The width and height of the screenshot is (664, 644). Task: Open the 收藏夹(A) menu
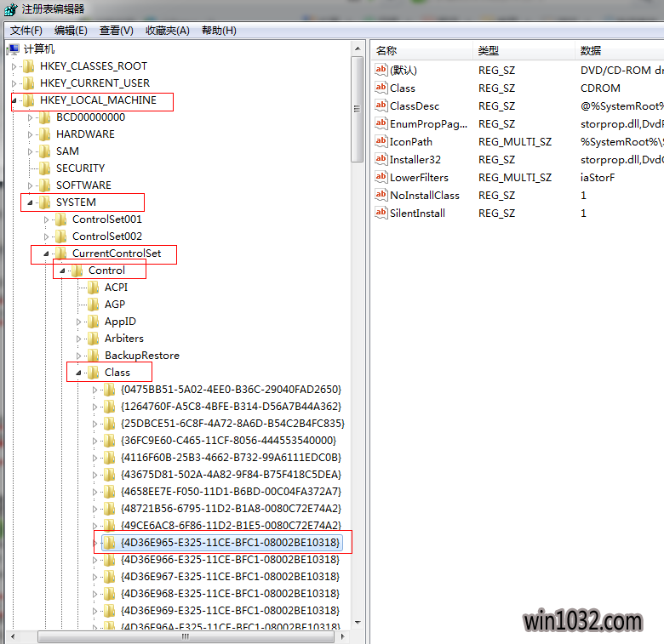point(167,31)
